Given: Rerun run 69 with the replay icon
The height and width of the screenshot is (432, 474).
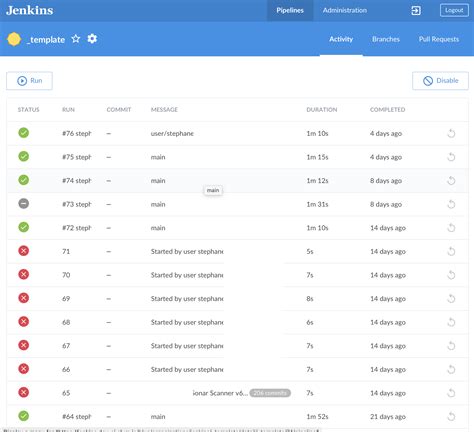Looking at the screenshot, I should tap(451, 299).
